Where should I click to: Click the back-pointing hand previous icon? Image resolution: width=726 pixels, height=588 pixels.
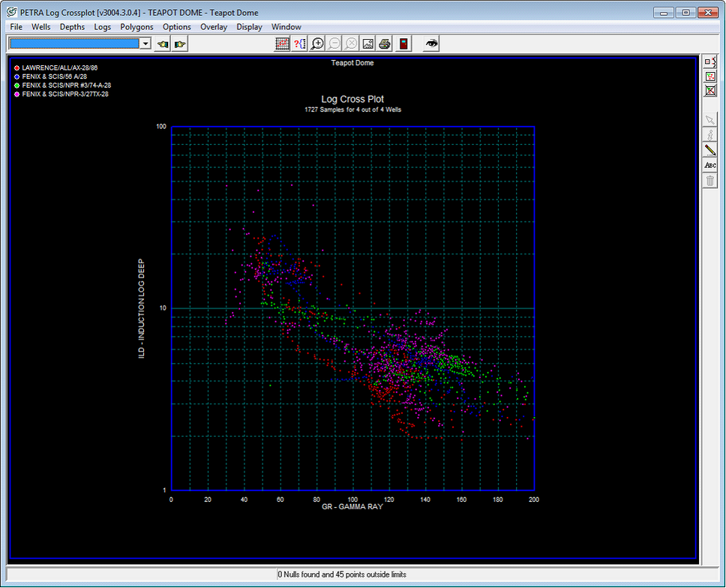click(x=163, y=44)
